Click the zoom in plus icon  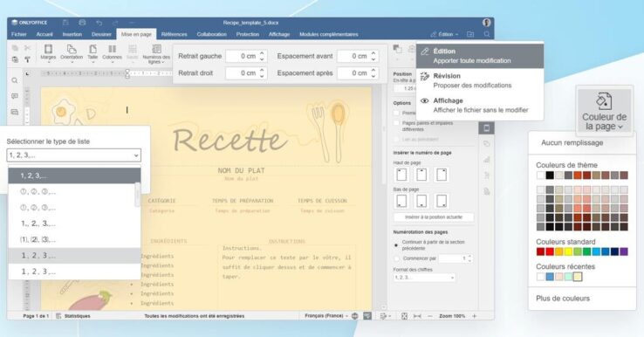pyautogui.click(x=475, y=316)
